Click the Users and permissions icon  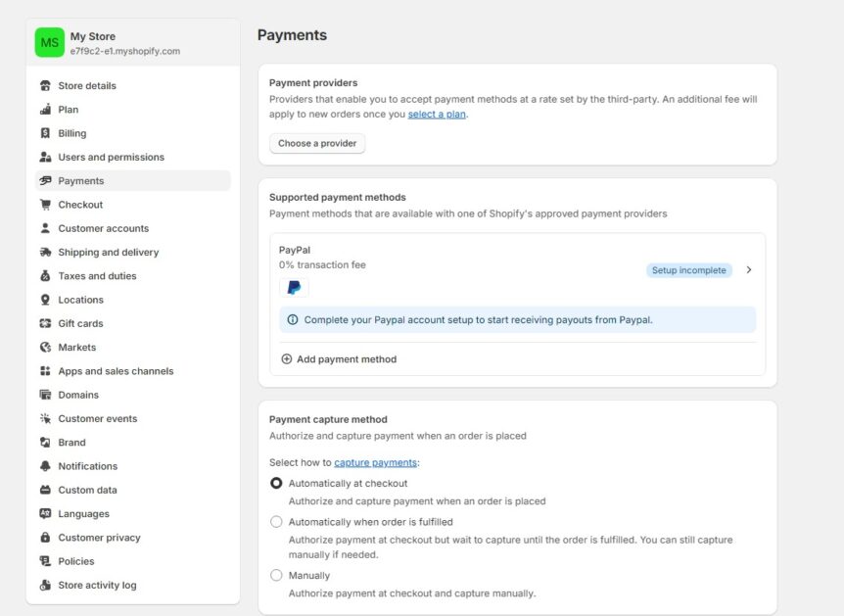(45, 157)
